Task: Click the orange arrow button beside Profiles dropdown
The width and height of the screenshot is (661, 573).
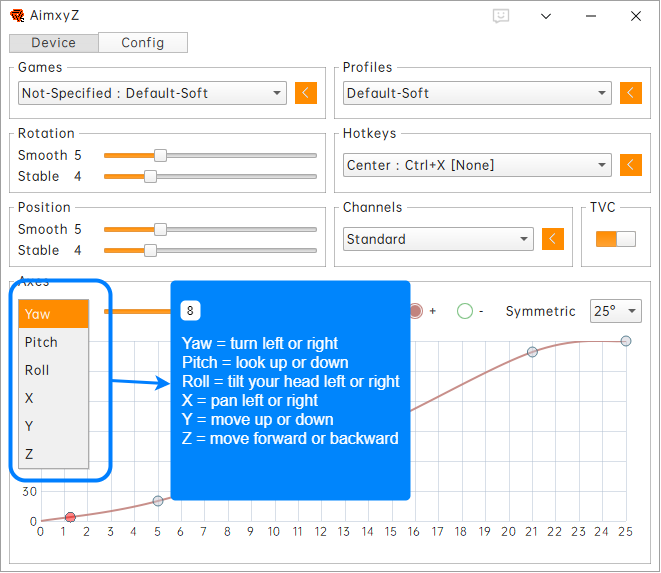Action: 630,93
